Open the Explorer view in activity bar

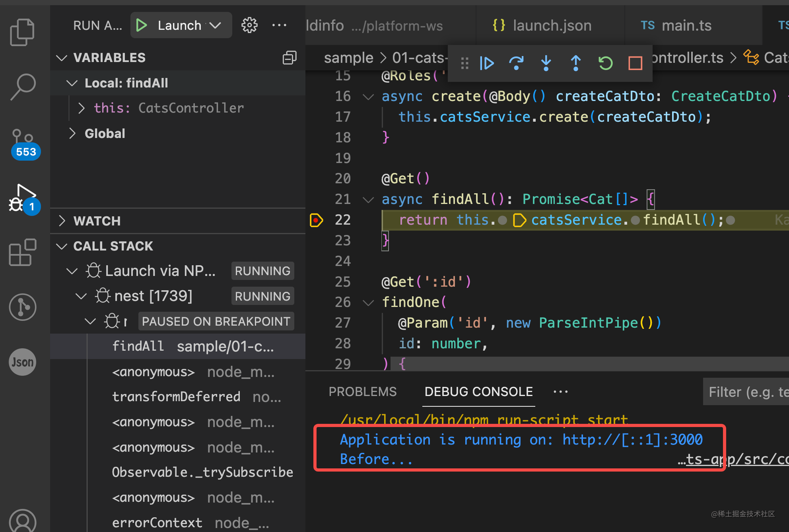(x=22, y=33)
